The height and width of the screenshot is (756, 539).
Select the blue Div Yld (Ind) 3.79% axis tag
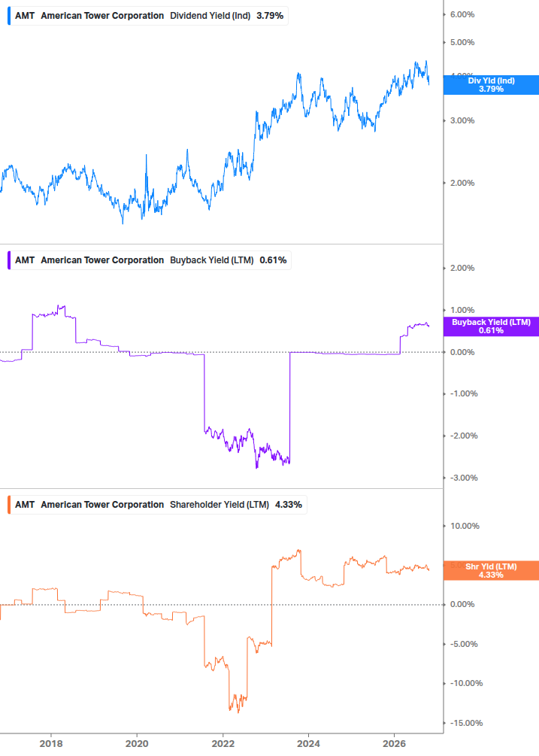click(x=491, y=85)
